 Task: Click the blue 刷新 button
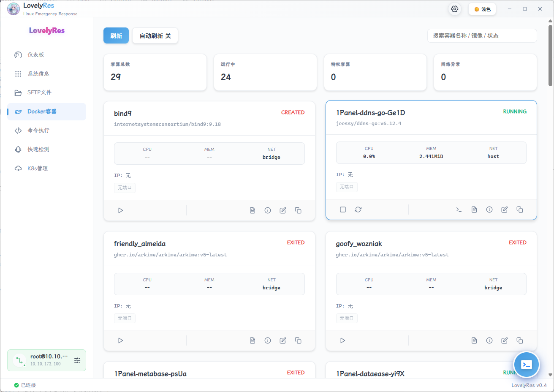(116, 36)
